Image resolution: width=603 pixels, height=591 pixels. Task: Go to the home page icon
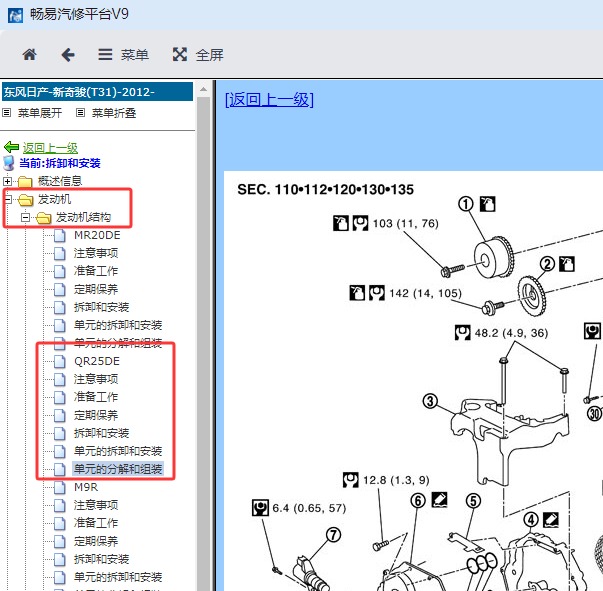[30, 55]
